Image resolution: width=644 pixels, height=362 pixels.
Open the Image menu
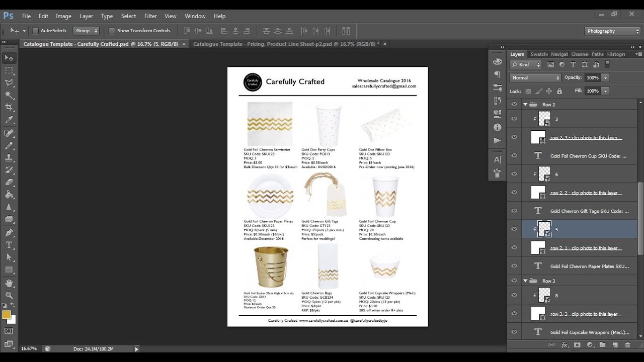[x=63, y=16]
